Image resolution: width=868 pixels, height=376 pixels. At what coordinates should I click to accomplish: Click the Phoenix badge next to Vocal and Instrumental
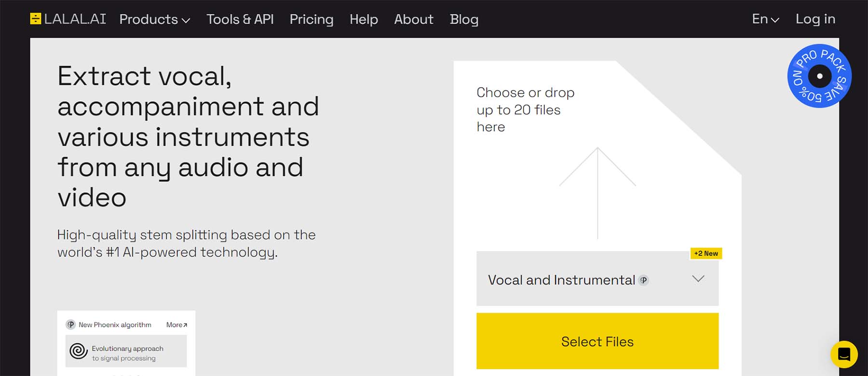(x=644, y=280)
